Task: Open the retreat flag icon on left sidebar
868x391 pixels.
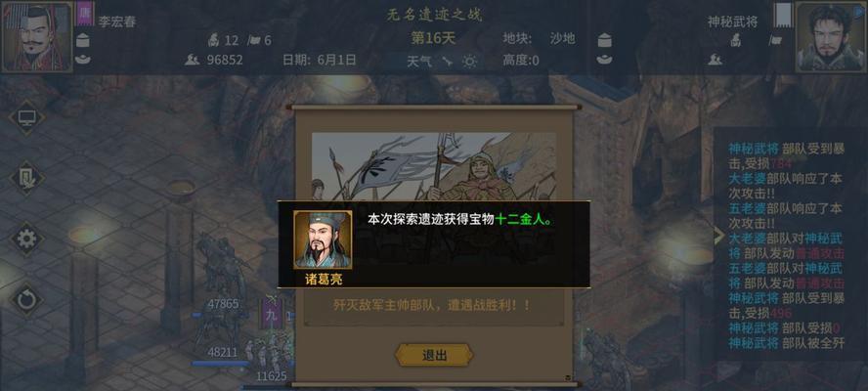Action: [x=26, y=178]
